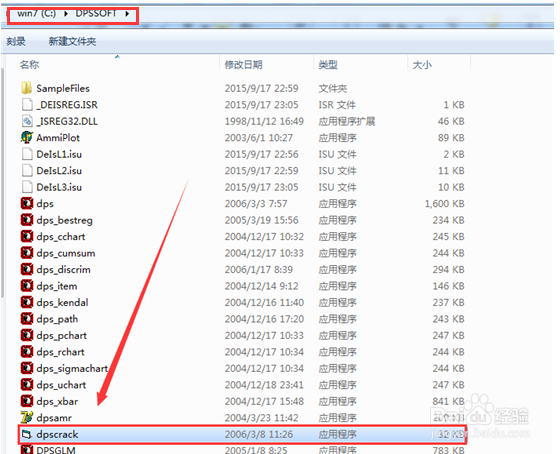Expand the arrow after win7 (C:)
This screenshot has width=560, height=454.
(x=66, y=14)
